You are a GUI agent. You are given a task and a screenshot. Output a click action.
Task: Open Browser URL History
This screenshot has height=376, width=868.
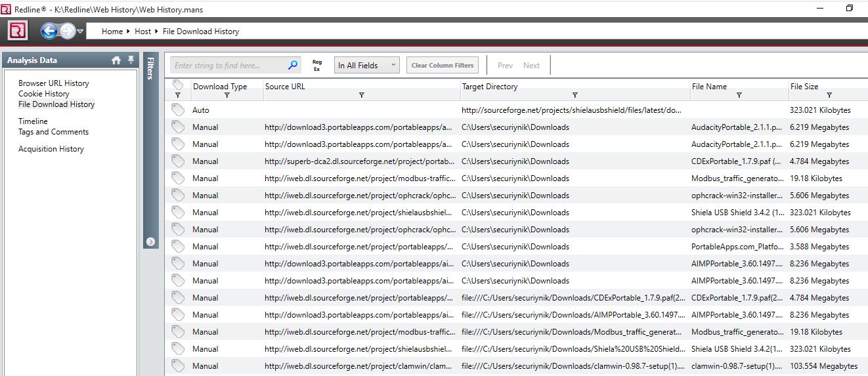click(x=53, y=83)
